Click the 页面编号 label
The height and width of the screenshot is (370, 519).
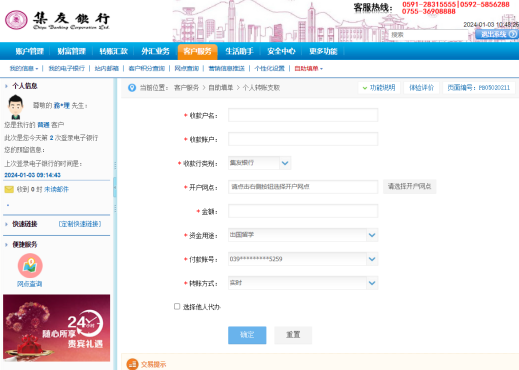pyautogui.click(x=479, y=88)
